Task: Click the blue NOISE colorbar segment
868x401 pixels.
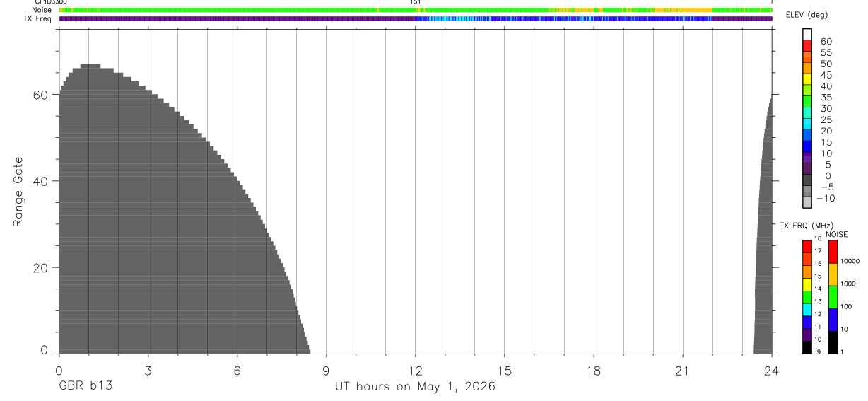Action: click(833, 320)
